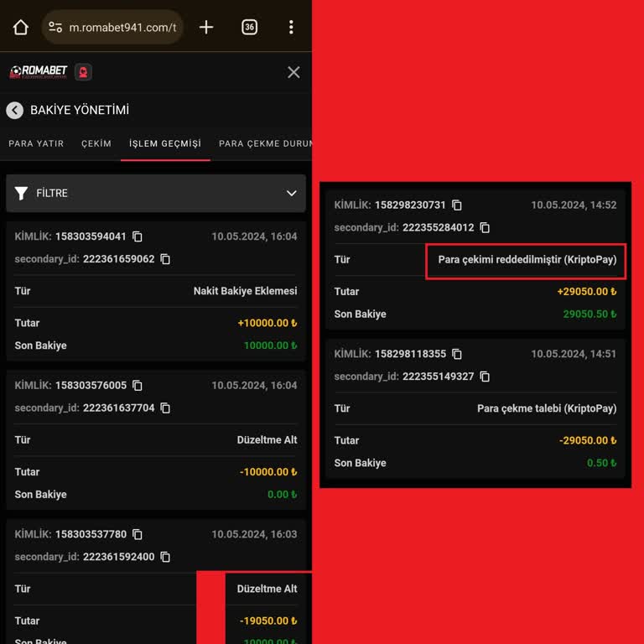Copy KİMLİK 158303537780 using copy icon
Viewport: 644px width, 644px height.
(138, 534)
